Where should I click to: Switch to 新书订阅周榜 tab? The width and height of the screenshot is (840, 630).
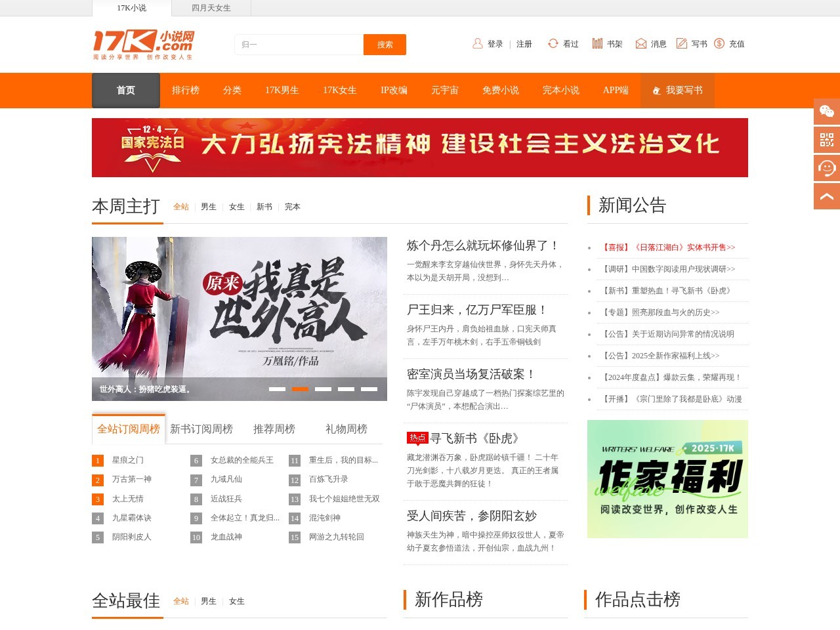click(x=201, y=429)
